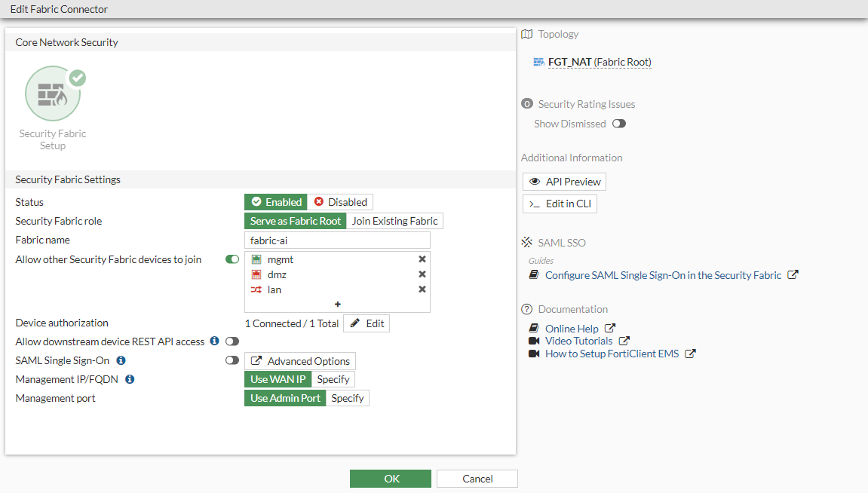Click info icon beside Management IP/FQDN
The width and height of the screenshot is (868, 493).
[x=130, y=379]
